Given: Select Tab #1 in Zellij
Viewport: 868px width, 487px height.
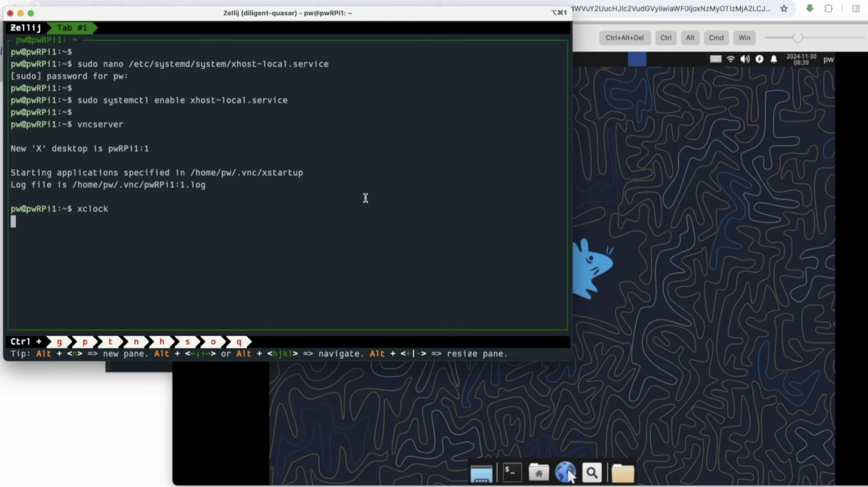Looking at the screenshot, I should [x=72, y=28].
